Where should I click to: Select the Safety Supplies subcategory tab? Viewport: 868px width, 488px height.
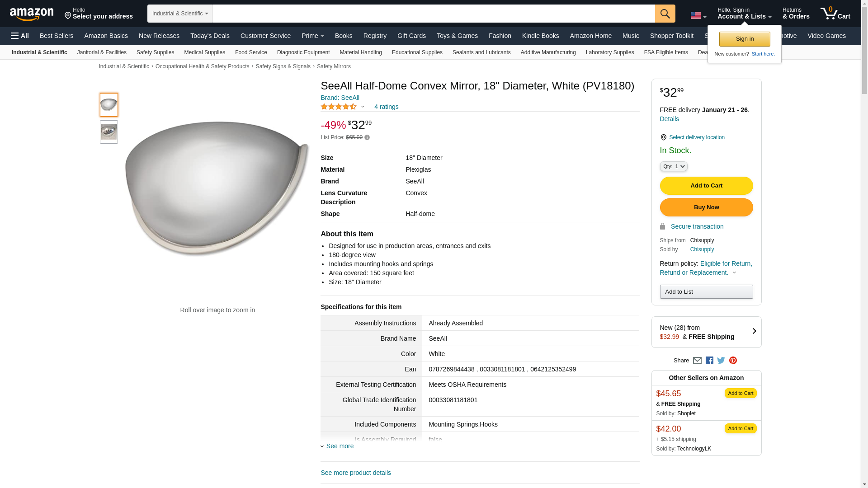(x=155, y=52)
